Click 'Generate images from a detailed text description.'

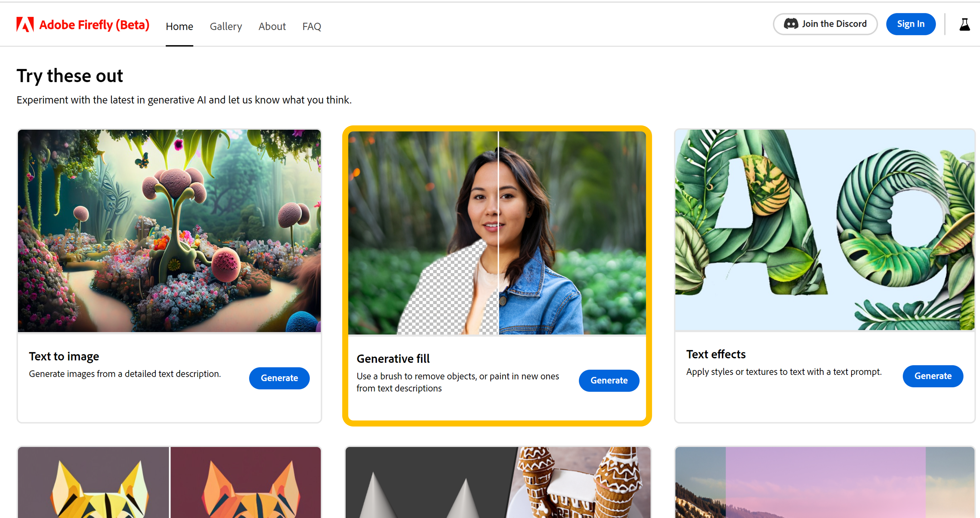(x=125, y=374)
